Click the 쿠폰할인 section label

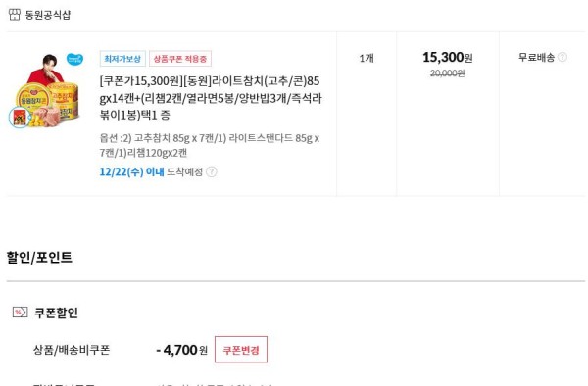(x=56, y=313)
